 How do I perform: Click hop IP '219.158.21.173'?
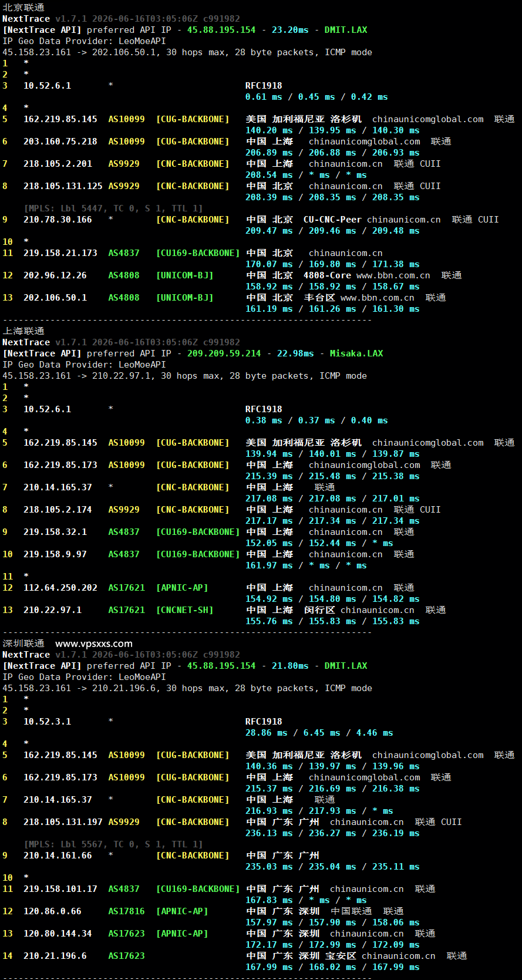[60, 253]
